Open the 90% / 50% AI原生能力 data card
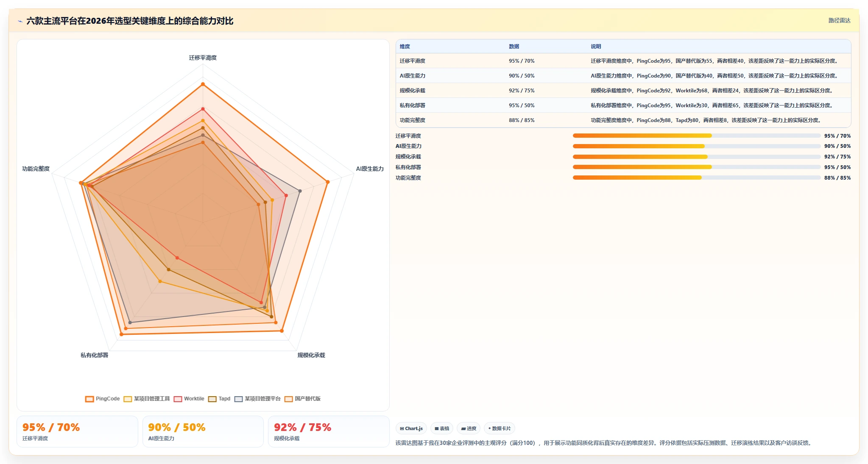 click(203, 431)
